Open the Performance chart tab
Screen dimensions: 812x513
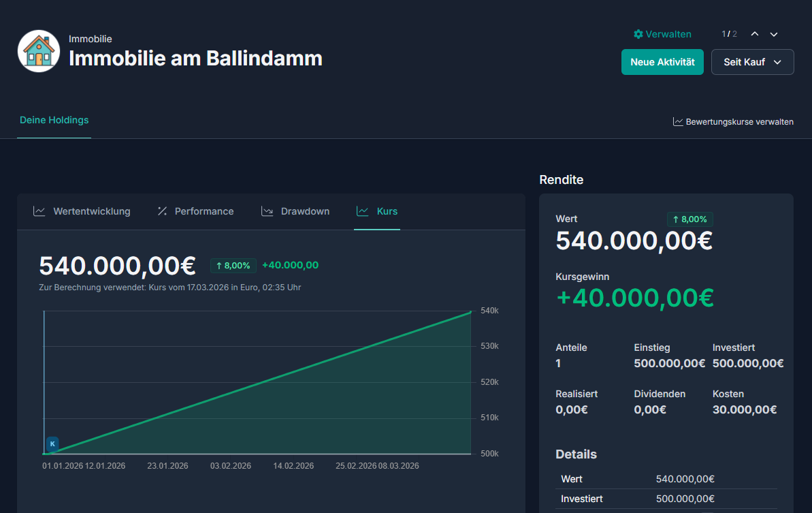pyautogui.click(x=204, y=211)
